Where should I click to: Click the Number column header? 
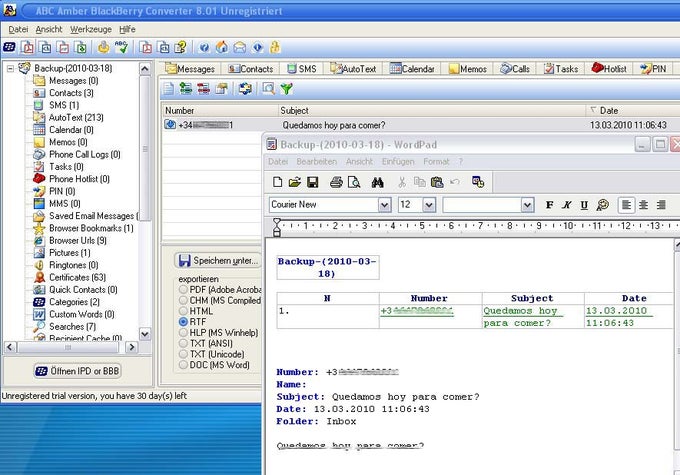(220, 111)
